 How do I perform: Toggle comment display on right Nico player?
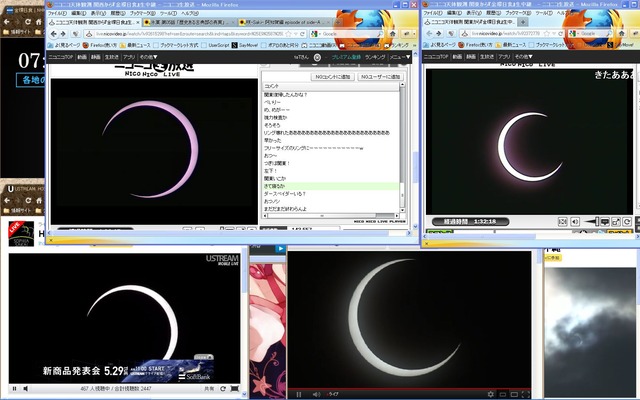click(605, 222)
